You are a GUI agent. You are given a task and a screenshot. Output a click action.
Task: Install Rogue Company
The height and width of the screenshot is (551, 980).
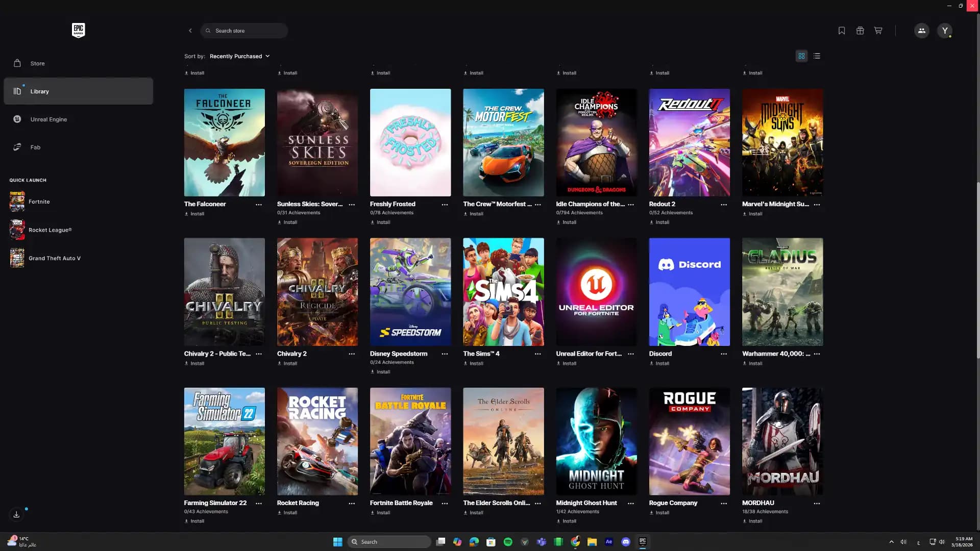click(659, 513)
